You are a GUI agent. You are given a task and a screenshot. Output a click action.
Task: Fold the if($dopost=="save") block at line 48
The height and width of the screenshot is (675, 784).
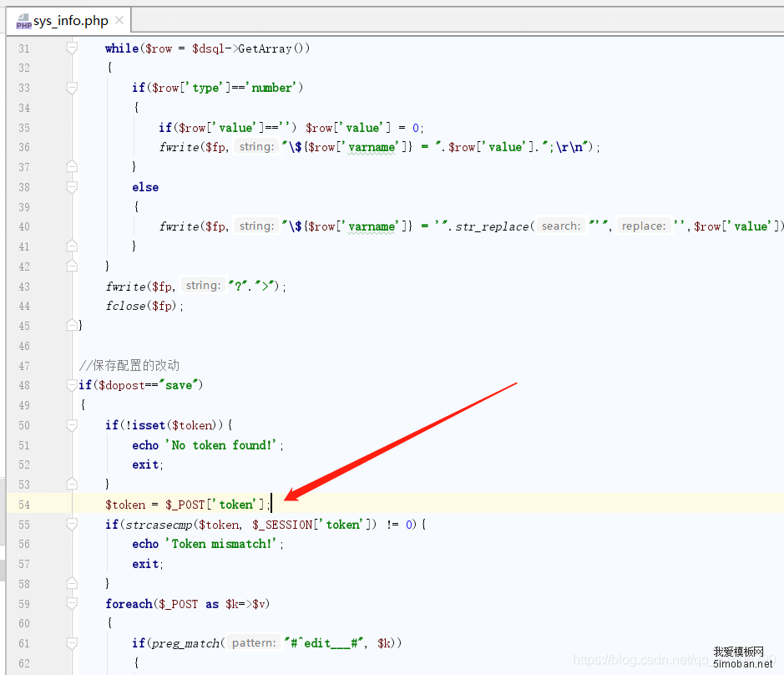[x=73, y=385]
